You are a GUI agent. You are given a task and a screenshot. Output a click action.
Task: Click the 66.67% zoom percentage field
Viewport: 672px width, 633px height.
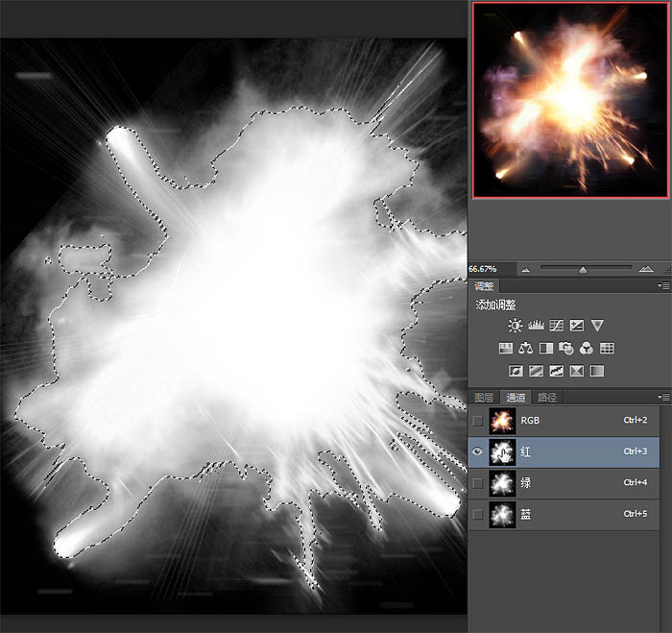click(489, 269)
